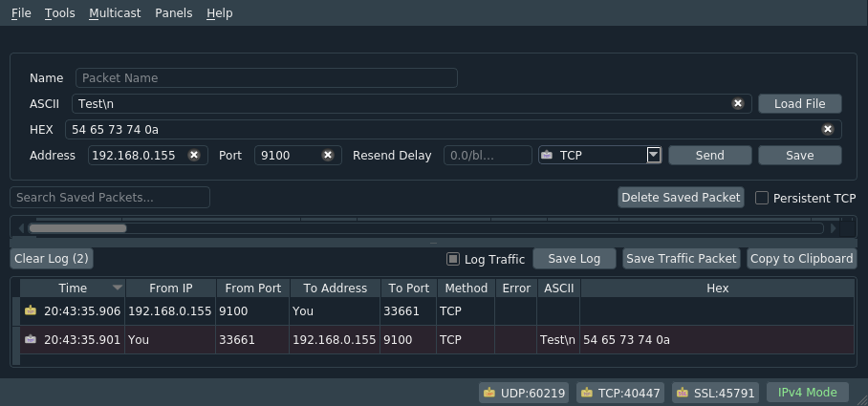Click the Time column sort arrow

117,288
